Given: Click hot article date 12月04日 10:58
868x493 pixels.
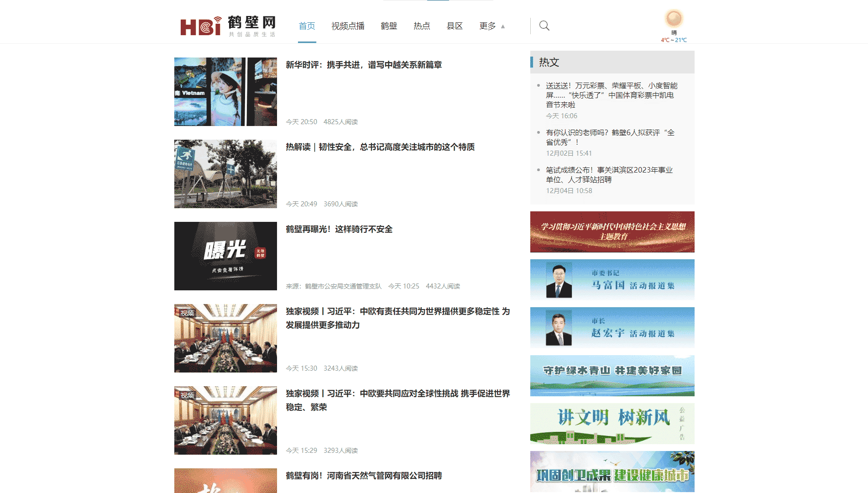Looking at the screenshot, I should (x=569, y=191).
